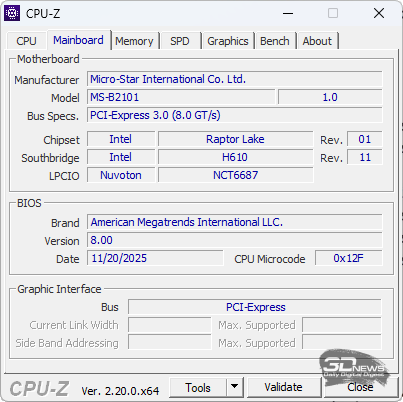Select the H610 southbridge value

235,157
